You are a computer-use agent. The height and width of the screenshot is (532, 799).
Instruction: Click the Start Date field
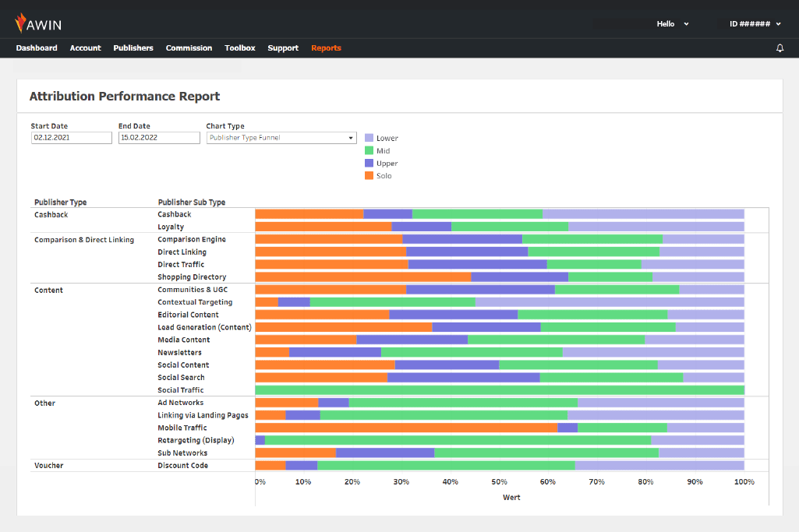(x=72, y=138)
